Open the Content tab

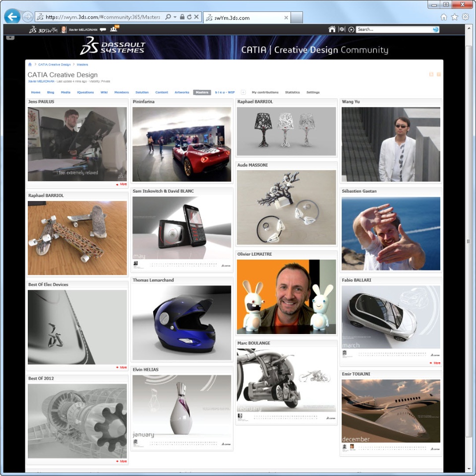tap(162, 92)
